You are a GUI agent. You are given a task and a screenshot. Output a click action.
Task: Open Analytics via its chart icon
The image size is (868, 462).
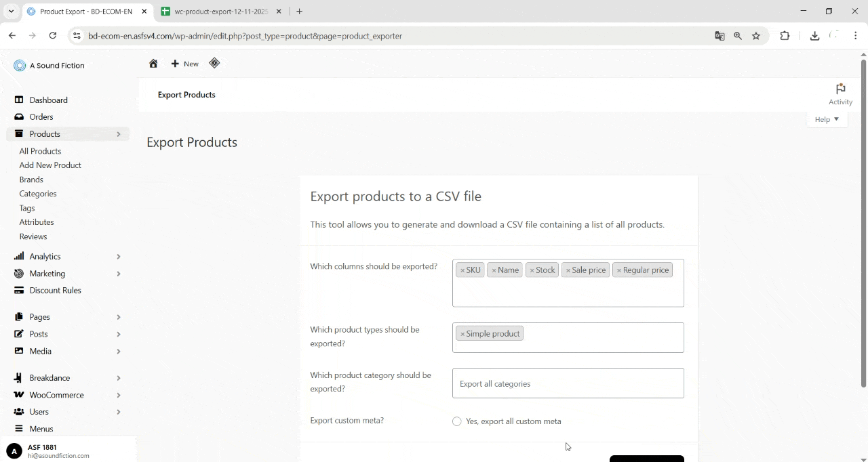(x=18, y=256)
